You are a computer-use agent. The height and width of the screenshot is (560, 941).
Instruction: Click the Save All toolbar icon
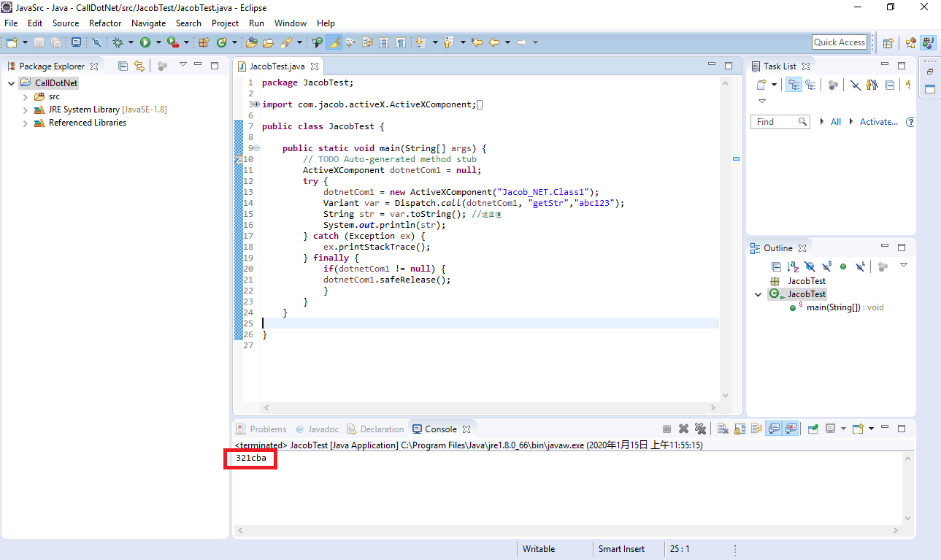55,43
